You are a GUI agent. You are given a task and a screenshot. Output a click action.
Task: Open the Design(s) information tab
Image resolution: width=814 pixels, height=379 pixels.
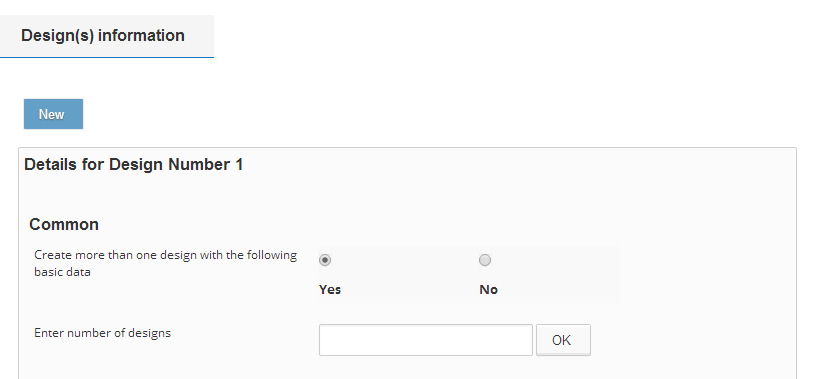point(106,36)
